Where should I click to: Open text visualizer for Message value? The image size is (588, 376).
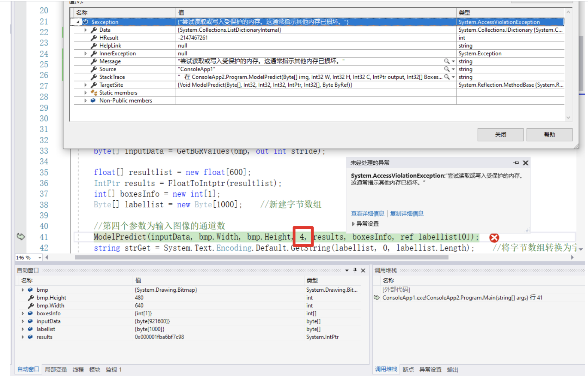447,61
